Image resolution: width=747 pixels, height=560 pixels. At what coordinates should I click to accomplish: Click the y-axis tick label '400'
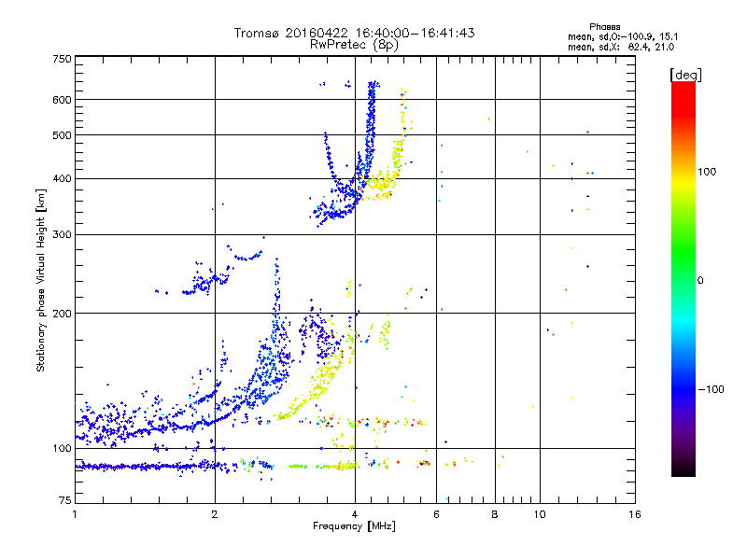(x=62, y=179)
